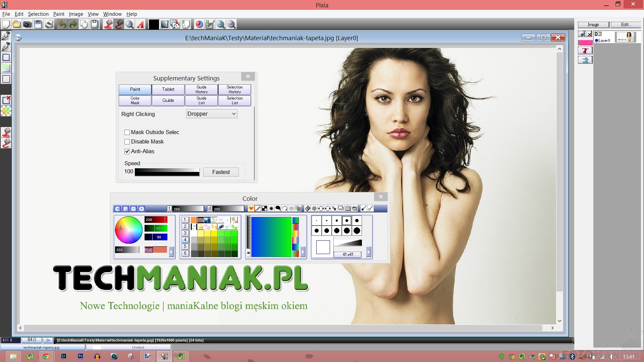The width and height of the screenshot is (644, 362).
Task: Expand the color wheel panel side arrow
Action: [171, 251]
